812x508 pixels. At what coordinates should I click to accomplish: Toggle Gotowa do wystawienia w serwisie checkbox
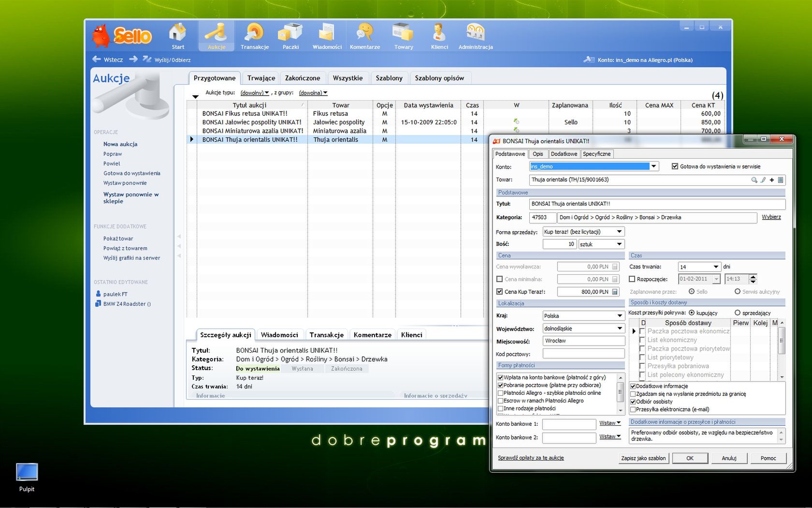[x=675, y=166]
